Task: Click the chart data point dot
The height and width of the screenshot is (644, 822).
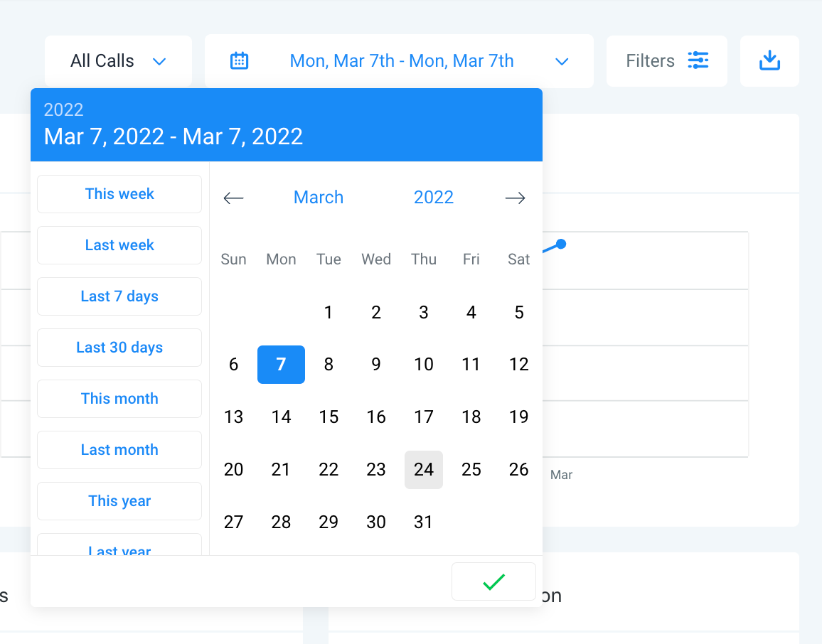Action: (561, 244)
